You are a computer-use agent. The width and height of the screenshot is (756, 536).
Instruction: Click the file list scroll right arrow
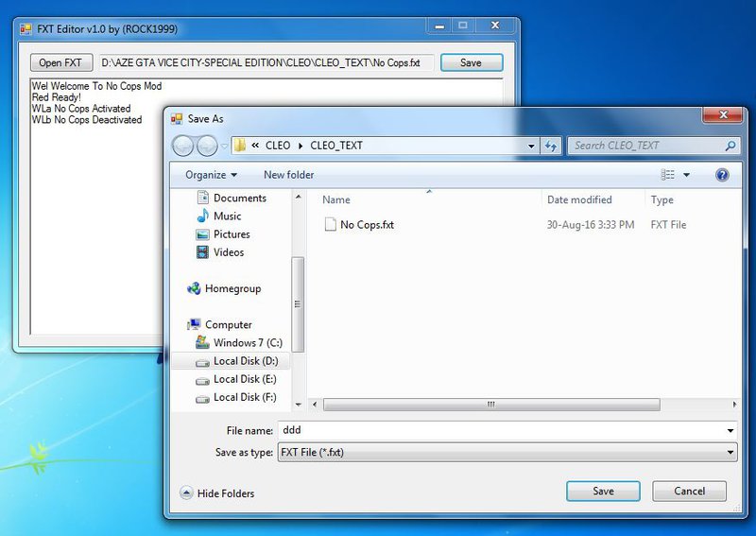pos(734,405)
